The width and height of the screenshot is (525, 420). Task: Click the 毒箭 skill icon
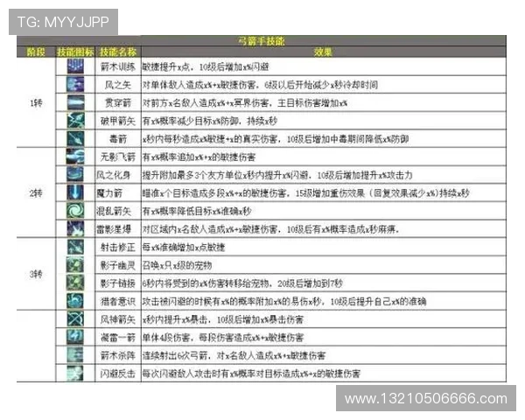coord(75,138)
